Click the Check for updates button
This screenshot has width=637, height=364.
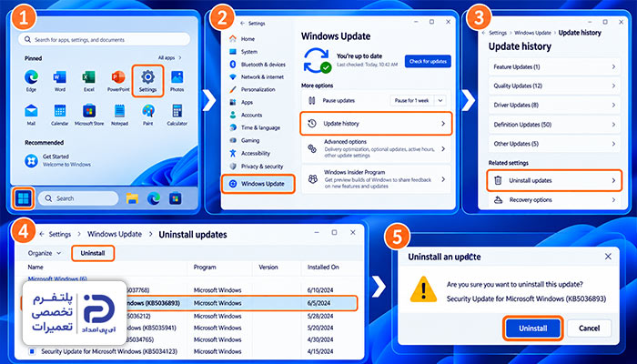coord(428,61)
